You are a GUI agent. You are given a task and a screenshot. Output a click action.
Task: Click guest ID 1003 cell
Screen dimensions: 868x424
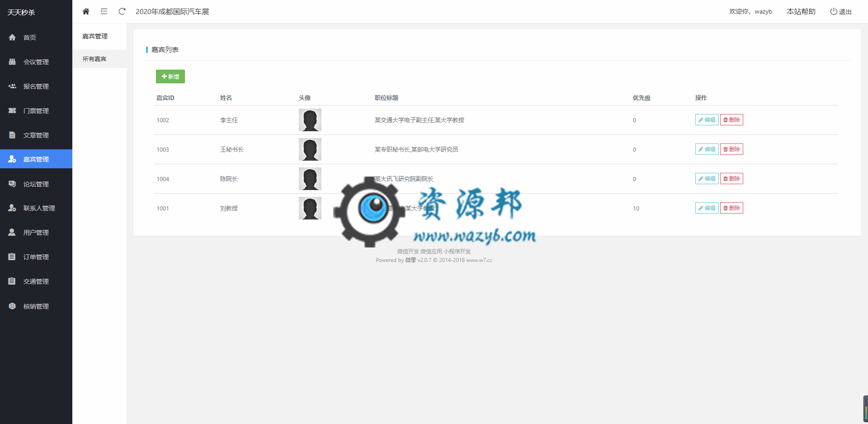click(163, 150)
